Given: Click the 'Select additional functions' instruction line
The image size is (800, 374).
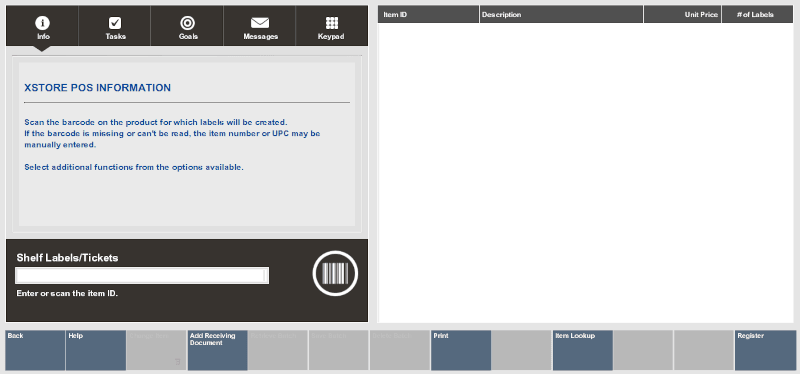Looking at the screenshot, I should tap(134, 167).
